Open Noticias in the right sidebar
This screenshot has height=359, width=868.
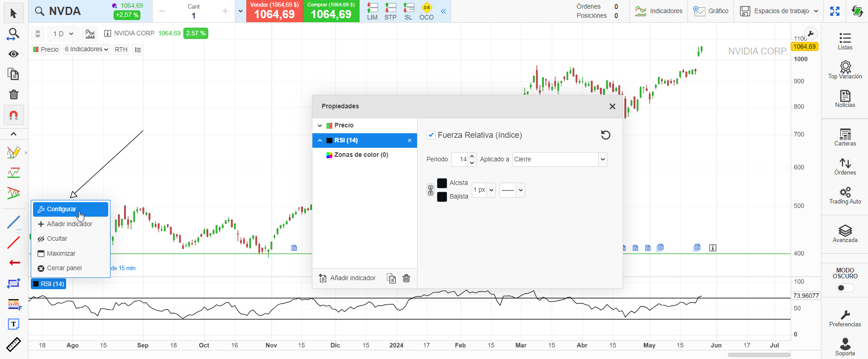tap(845, 99)
